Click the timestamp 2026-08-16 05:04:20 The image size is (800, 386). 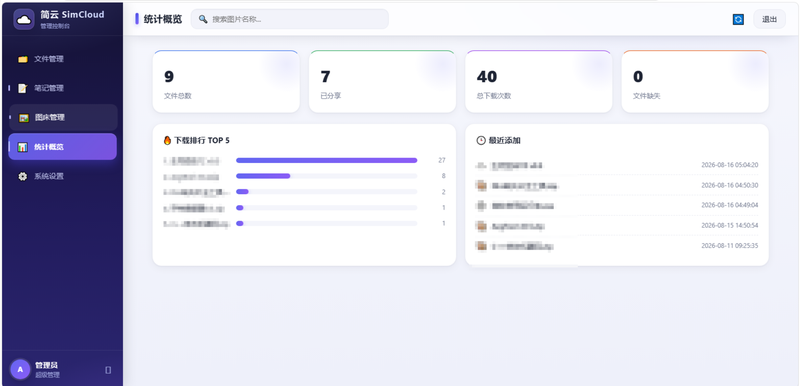tap(730, 165)
